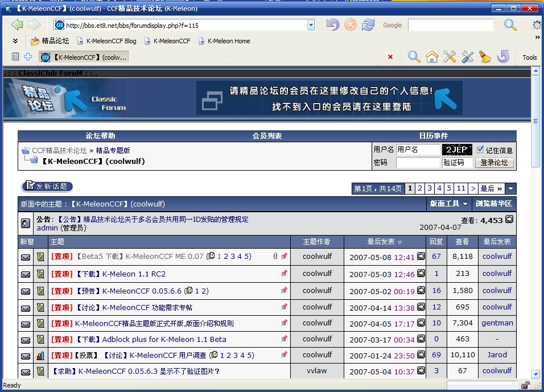
Task: Click the 密码 password input field
Action: pos(418,162)
